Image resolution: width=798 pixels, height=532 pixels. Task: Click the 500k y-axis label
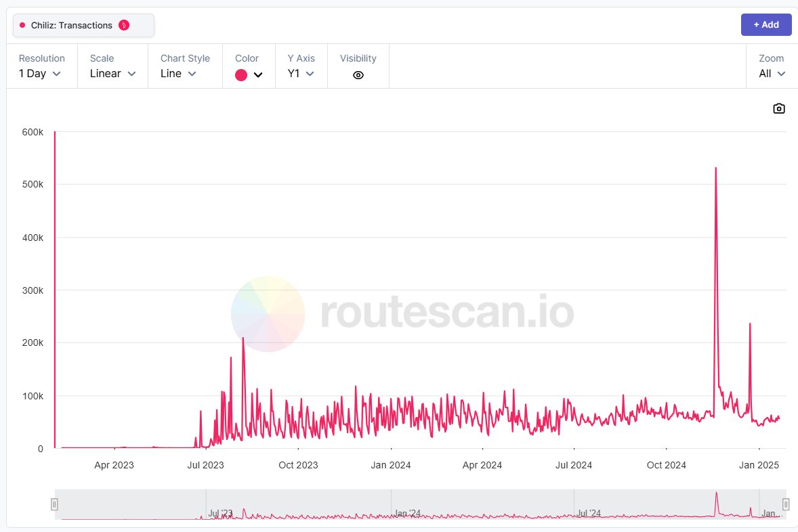point(33,184)
